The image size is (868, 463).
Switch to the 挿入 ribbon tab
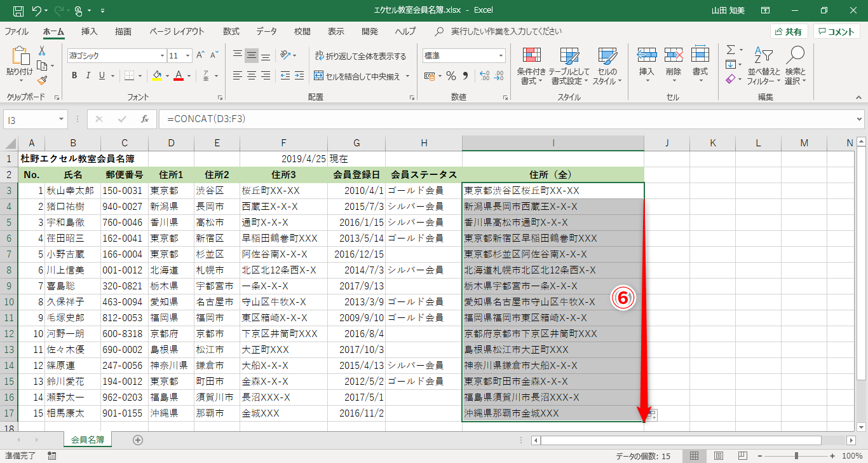(90, 31)
